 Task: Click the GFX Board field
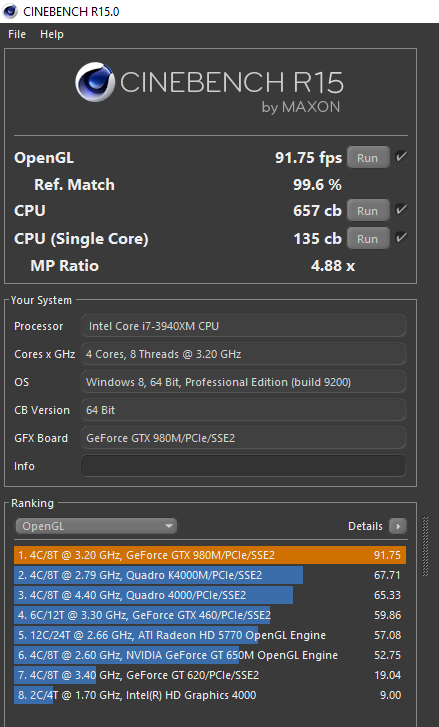pyautogui.click(x=243, y=438)
